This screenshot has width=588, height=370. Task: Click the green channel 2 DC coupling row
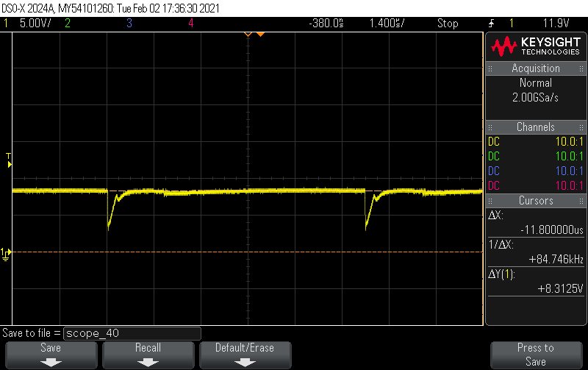pos(536,157)
